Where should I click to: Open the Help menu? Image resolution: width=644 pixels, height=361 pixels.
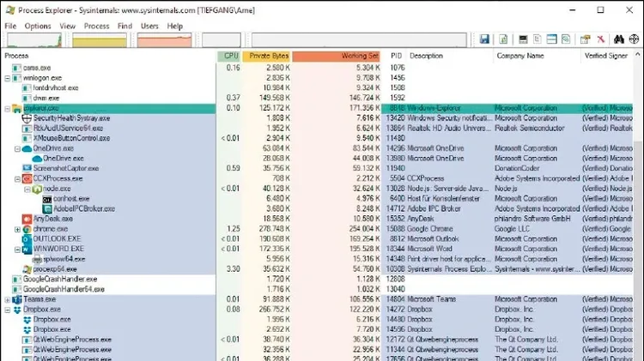tap(174, 26)
